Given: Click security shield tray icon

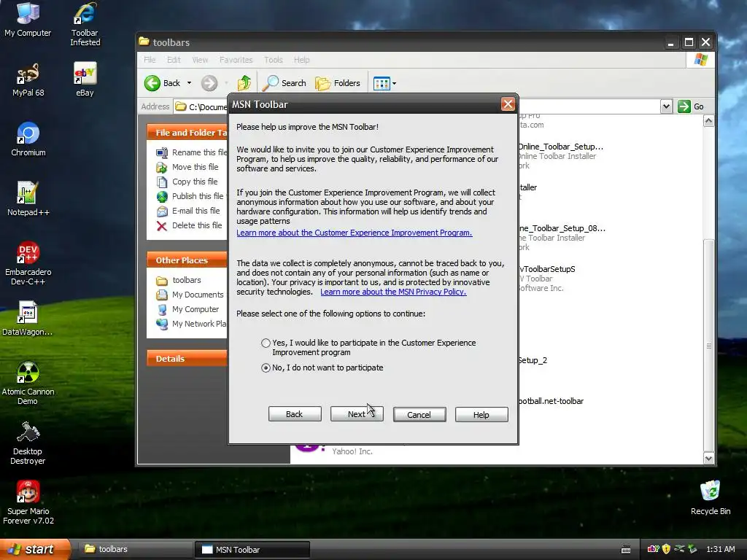Looking at the screenshot, I should click(666, 549).
